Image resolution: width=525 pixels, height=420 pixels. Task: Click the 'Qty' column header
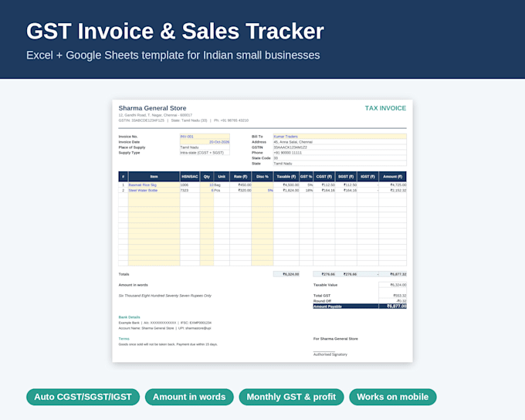207,177
